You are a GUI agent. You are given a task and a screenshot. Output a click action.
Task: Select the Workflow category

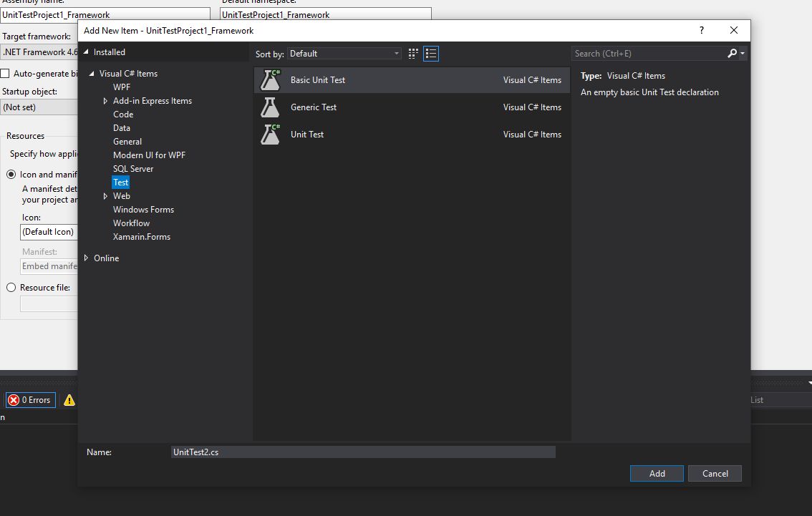tap(132, 223)
